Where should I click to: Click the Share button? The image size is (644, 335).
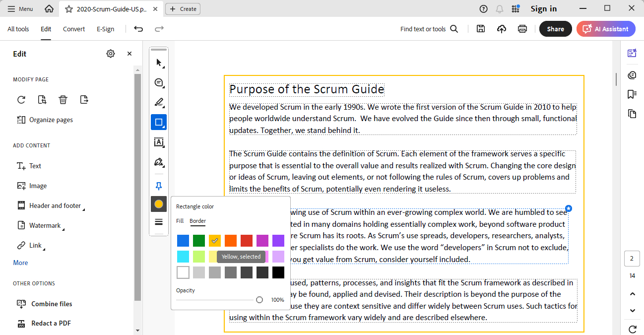555,29
